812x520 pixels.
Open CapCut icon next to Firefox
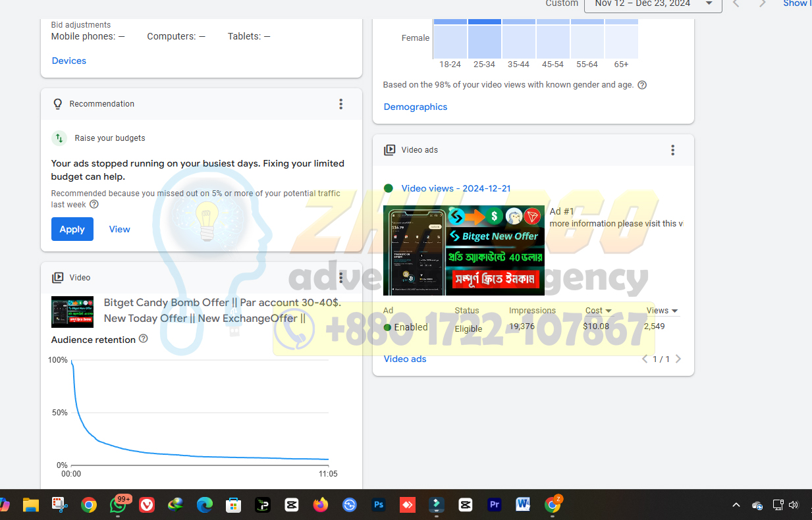click(292, 505)
